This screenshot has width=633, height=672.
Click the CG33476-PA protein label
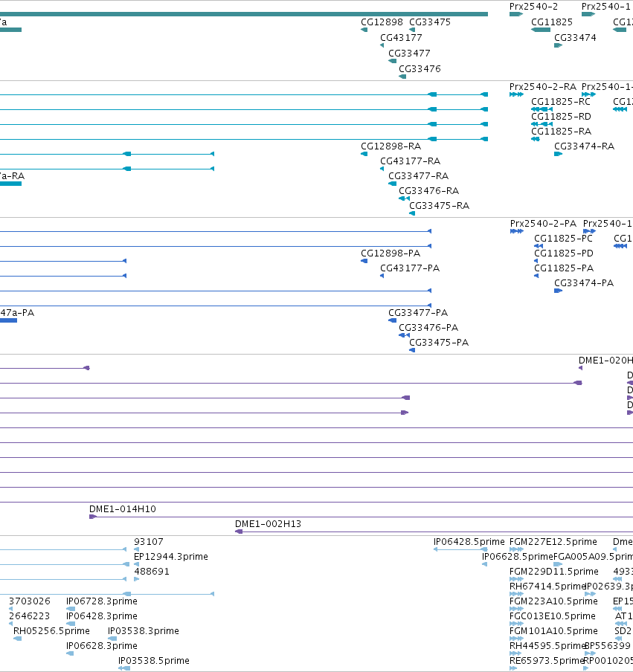tap(428, 327)
